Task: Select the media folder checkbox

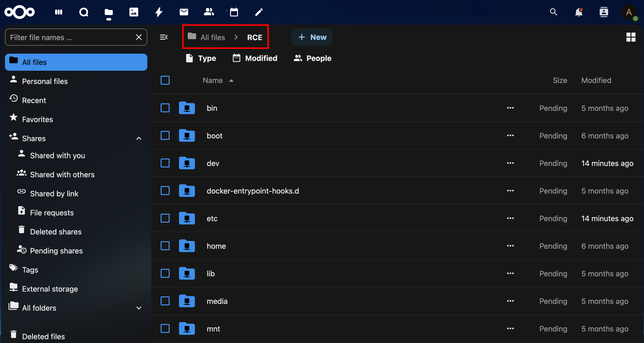Action: coord(165,301)
